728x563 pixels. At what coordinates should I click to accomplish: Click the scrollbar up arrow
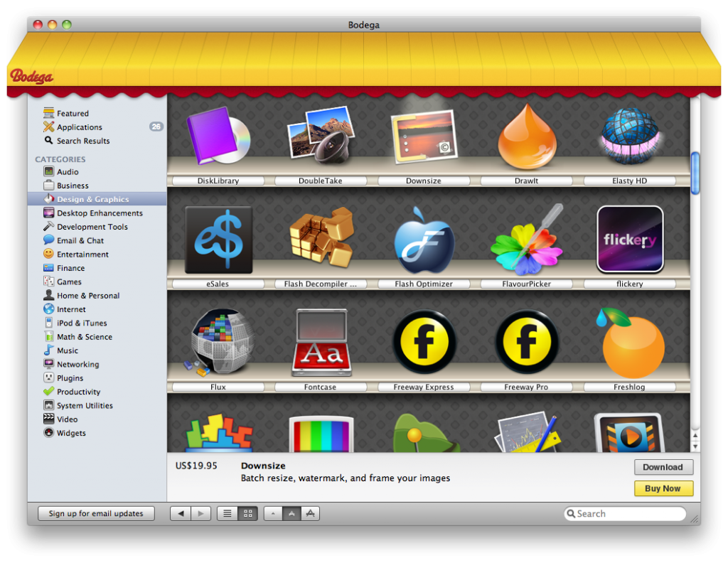(x=695, y=435)
